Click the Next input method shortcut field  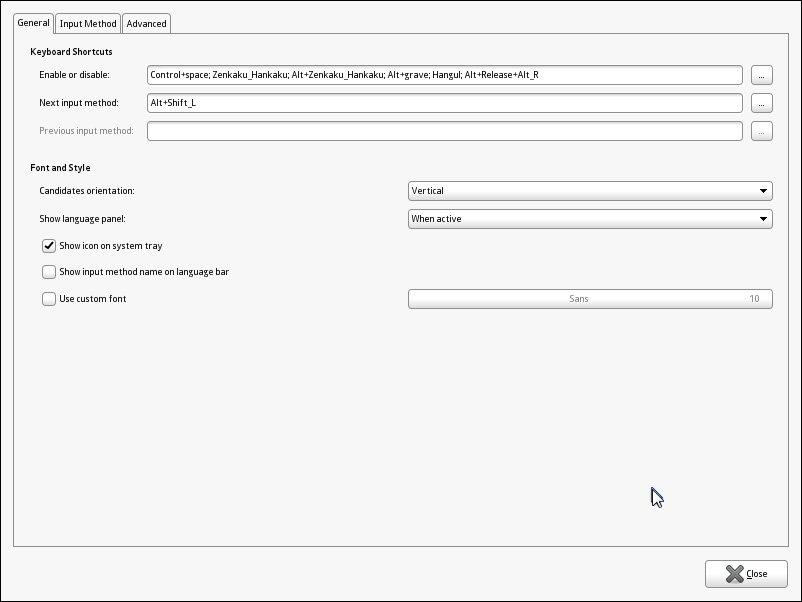444,103
